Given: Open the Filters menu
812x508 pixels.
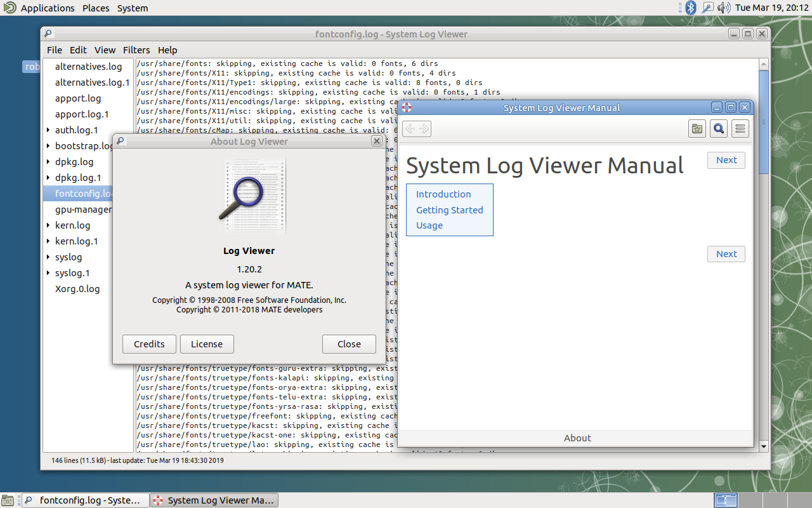Looking at the screenshot, I should coord(136,50).
